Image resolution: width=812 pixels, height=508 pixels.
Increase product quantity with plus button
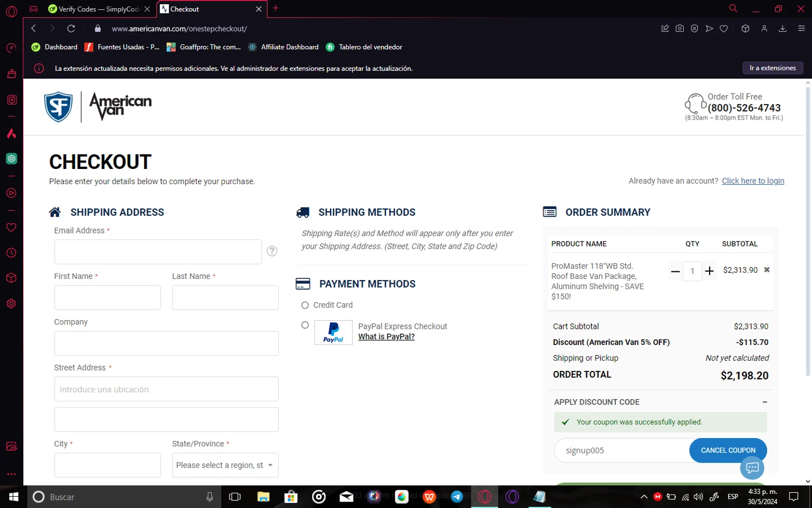pos(709,271)
